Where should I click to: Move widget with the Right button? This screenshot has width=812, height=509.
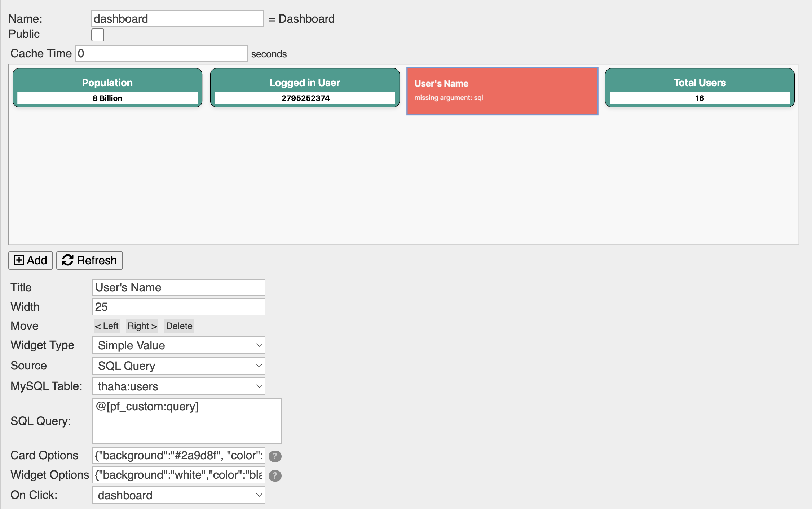[142, 326]
